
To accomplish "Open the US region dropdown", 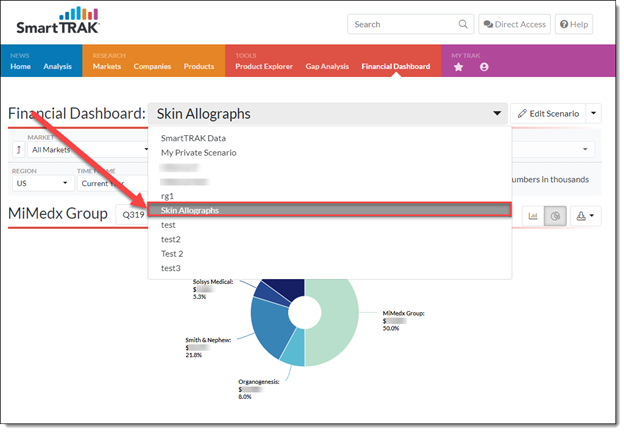I will coord(43,183).
